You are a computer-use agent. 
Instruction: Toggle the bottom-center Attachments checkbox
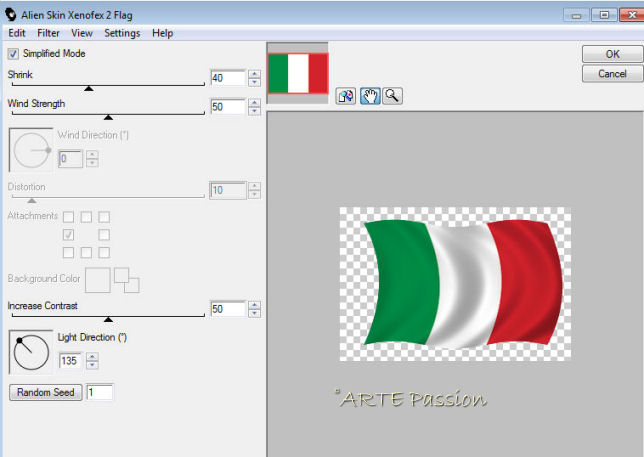pos(86,253)
